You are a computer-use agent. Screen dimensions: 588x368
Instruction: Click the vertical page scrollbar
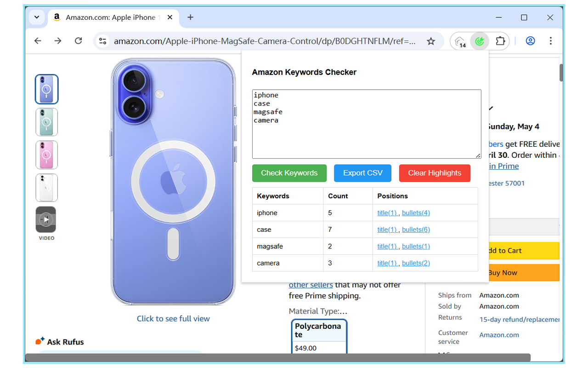[x=561, y=73]
